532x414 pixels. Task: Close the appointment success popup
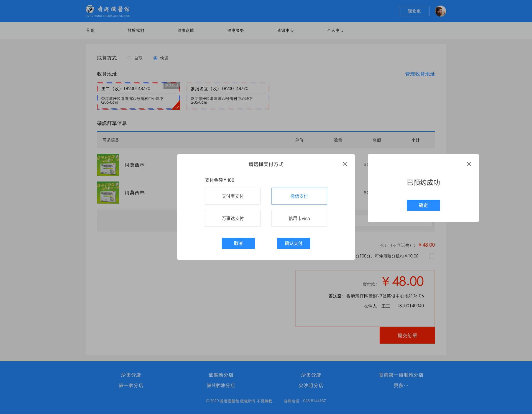pyautogui.click(x=469, y=164)
